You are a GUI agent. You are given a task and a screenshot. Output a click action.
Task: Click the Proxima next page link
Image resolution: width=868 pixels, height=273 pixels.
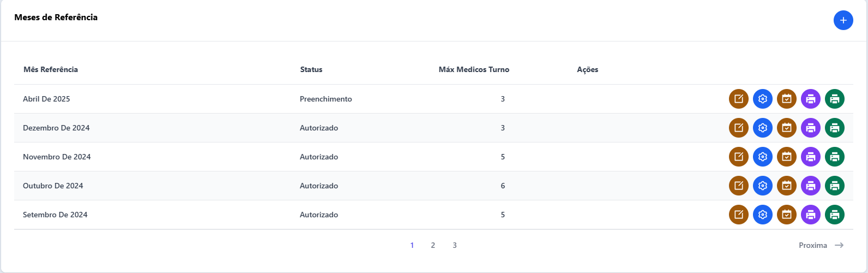[821, 245]
